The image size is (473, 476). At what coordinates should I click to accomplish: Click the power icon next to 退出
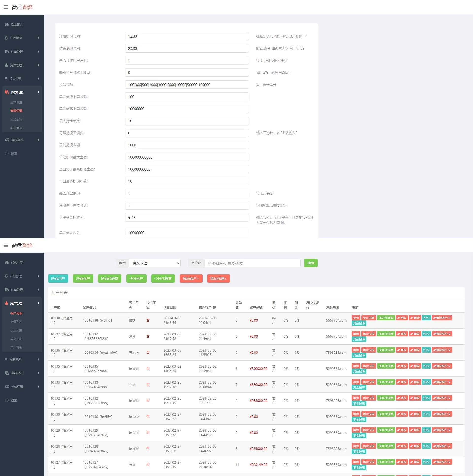pos(7,153)
